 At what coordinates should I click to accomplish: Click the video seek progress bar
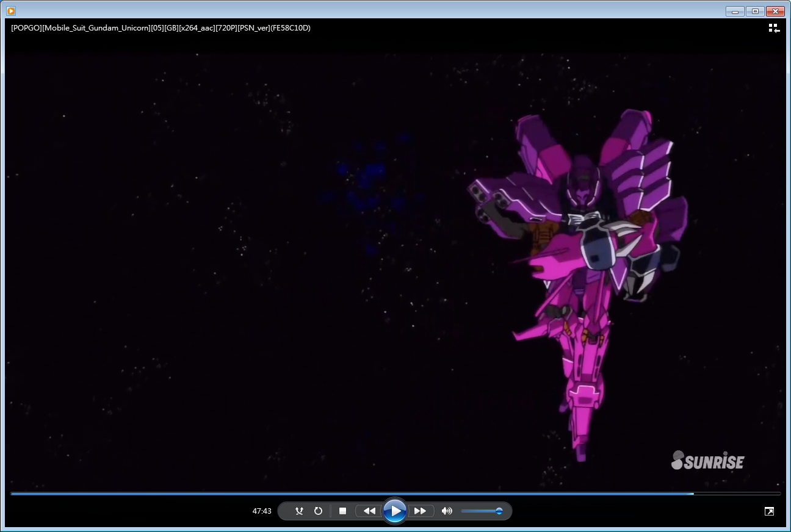click(395, 493)
